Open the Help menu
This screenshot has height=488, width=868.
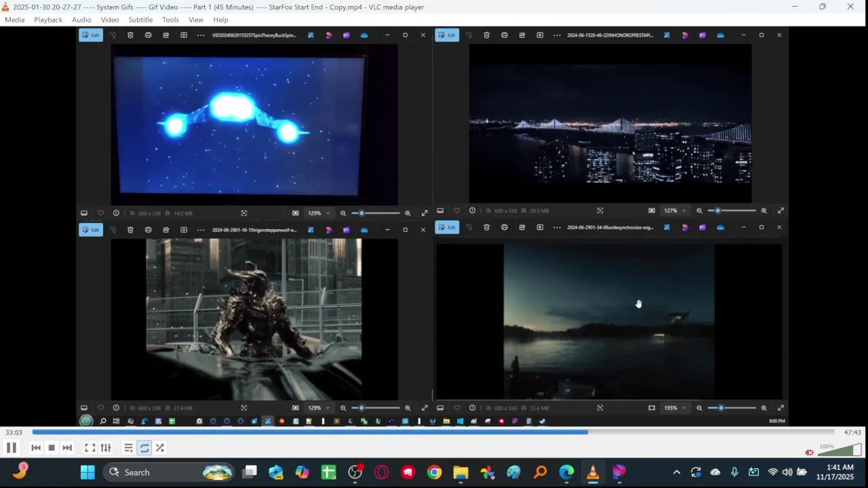pos(220,20)
